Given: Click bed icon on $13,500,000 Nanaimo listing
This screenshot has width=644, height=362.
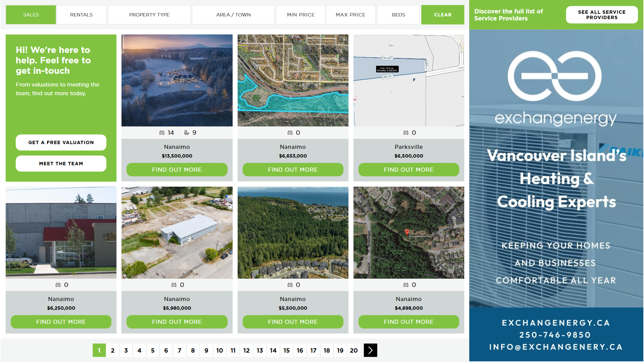Looking at the screenshot, I should 162,133.
